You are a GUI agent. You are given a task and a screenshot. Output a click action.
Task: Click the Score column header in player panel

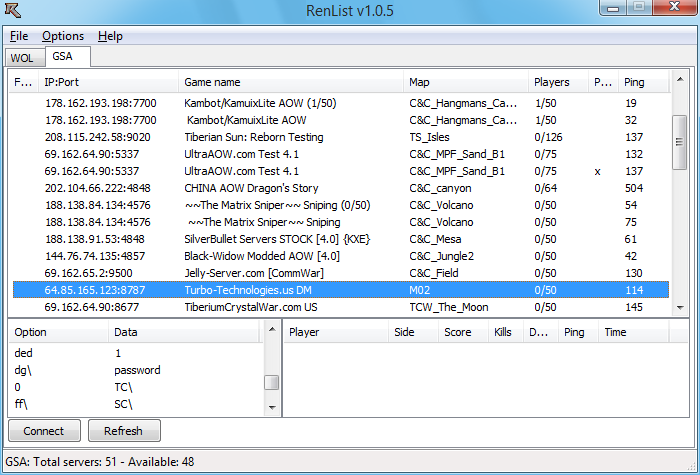click(x=458, y=331)
